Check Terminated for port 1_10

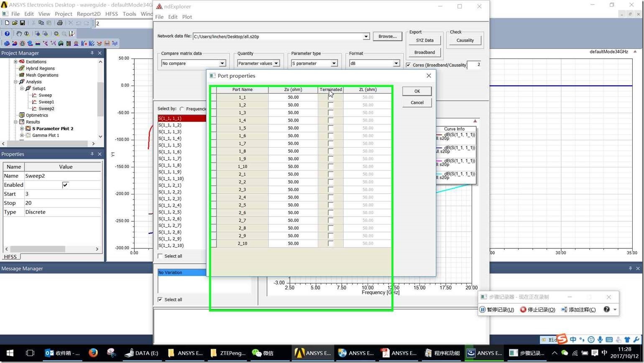(331, 166)
